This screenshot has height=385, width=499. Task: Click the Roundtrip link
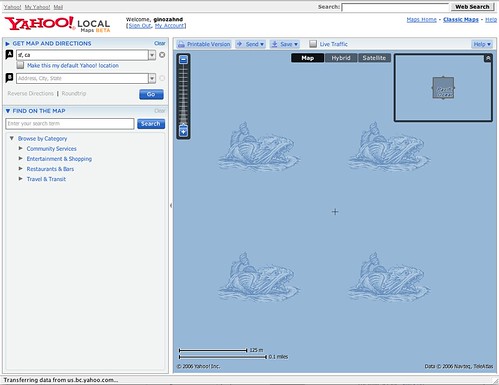(74, 93)
